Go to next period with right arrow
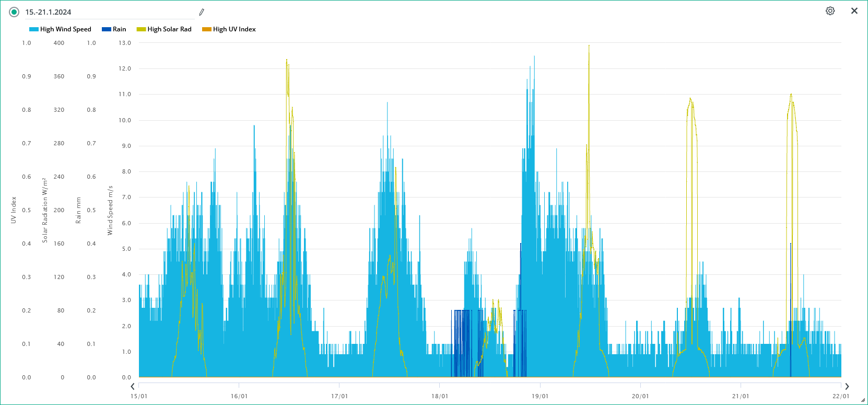868x405 pixels. coord(847,387)
